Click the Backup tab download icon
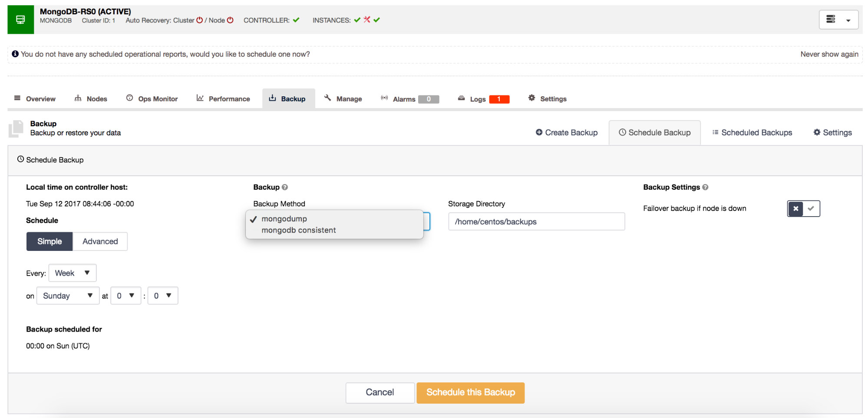Image resolution: width=868 pixels, height=418 pixels. 272,98
